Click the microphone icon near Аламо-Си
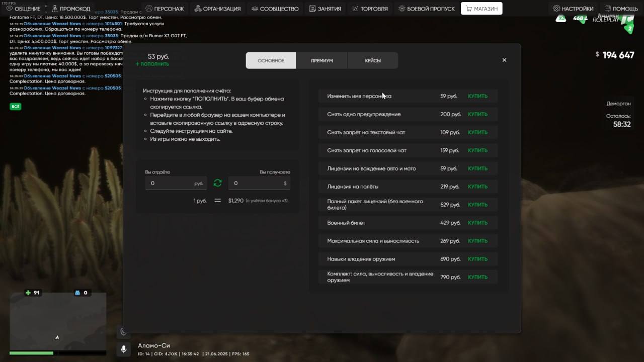 coord(123,349)
